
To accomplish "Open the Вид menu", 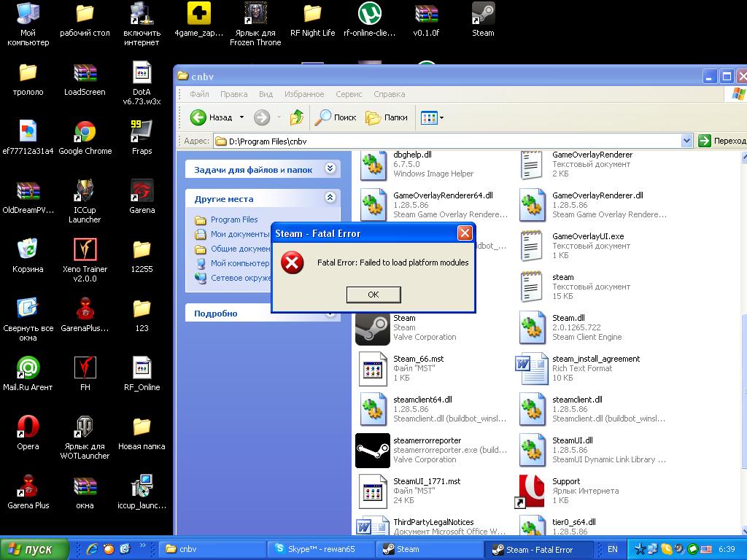I will pyautogui.click(x=266, y=94).
